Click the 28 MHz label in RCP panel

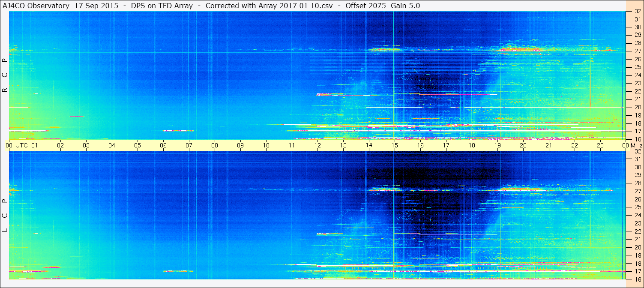pos(638,43)
